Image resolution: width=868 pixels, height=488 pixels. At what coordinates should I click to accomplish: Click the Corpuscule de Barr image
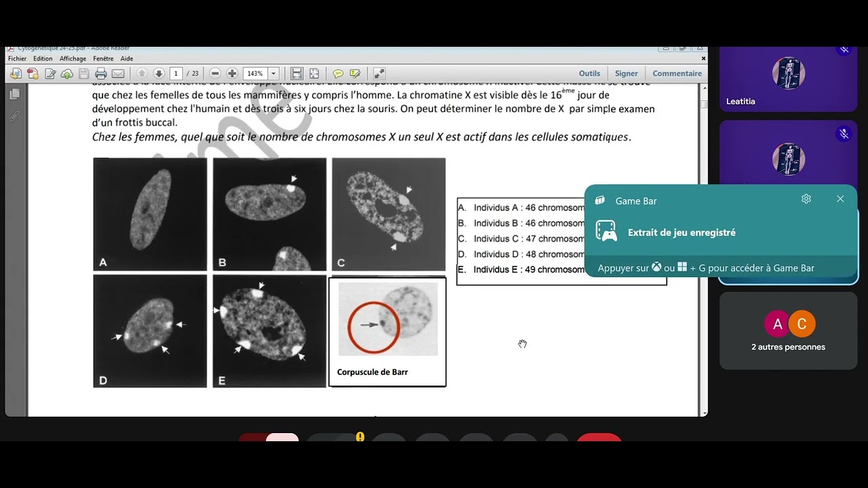pyautogui.click(x=388, y=319)
